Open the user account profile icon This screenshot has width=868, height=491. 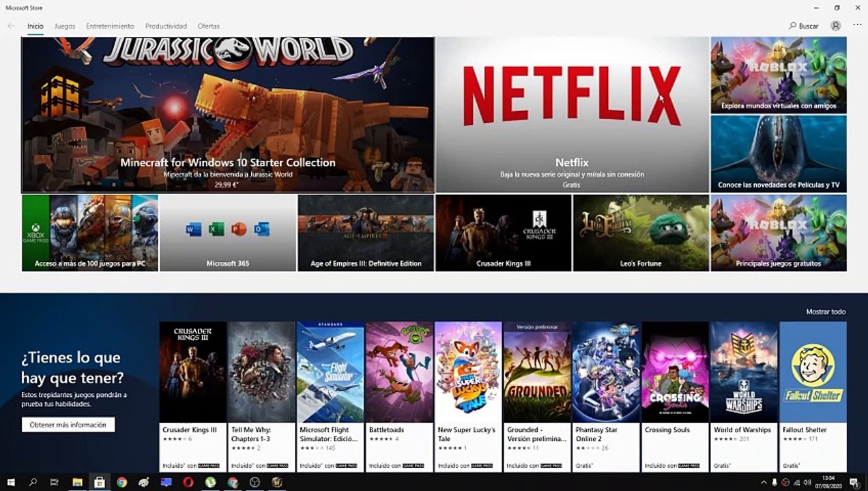[836, 26]
